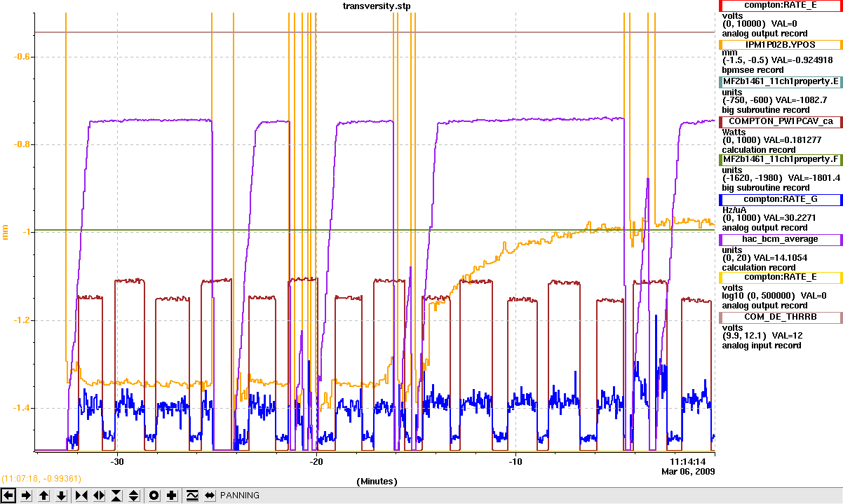Image resolution: width=843 pixels, height=504 pixels.
Task: Click the -1.4 y-axis tick label
Action: 23,408
